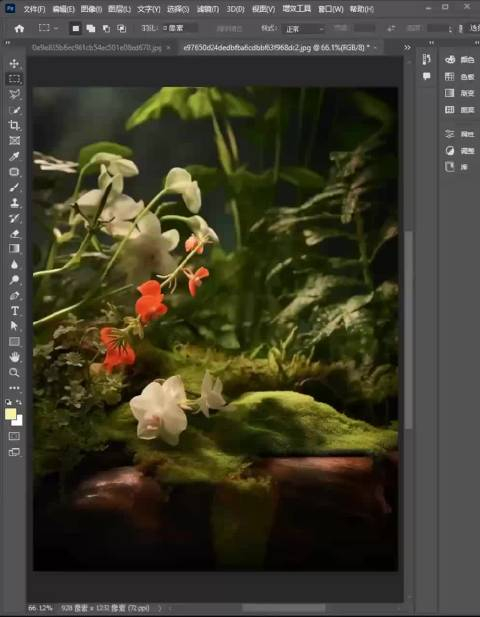Enable subtract from selection mode

[x=106, y=28]
